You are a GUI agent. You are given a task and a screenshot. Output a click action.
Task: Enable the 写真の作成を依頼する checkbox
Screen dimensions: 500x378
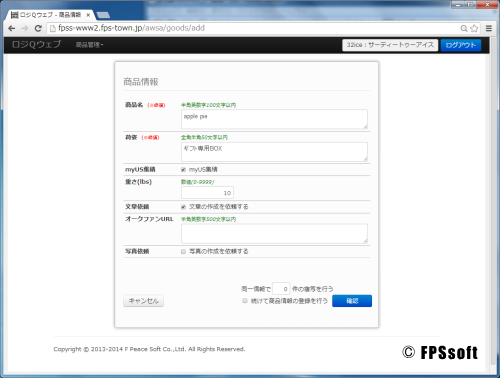pyautogui.click(x=183, y=251)
